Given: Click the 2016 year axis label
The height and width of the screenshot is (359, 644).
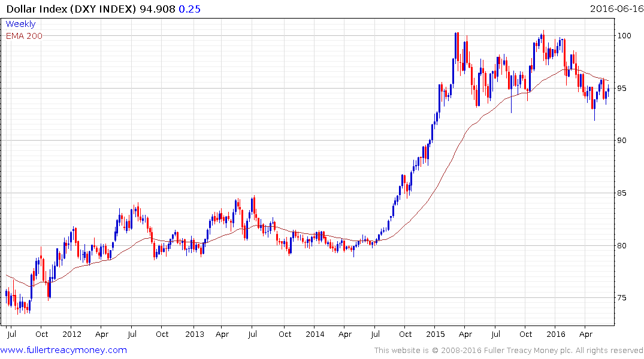Looking at the screenshot, I should 556,334.
